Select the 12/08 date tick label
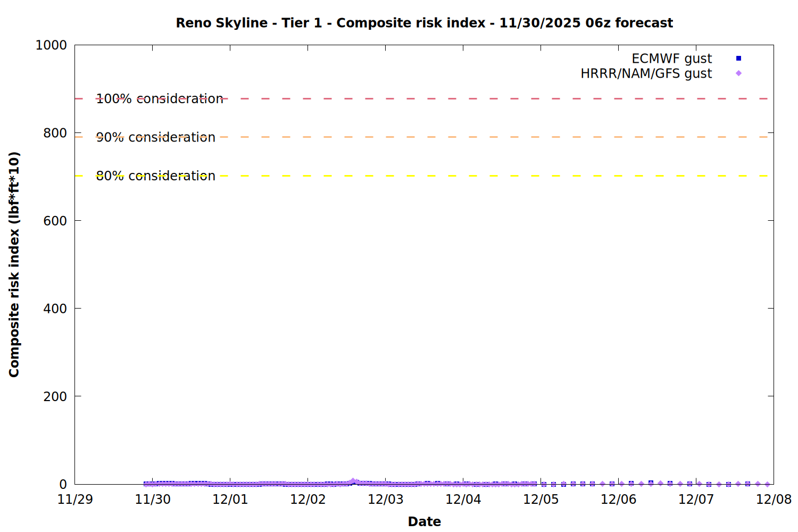798x532 pixels. pyautogui.click(x=774, y=500)
